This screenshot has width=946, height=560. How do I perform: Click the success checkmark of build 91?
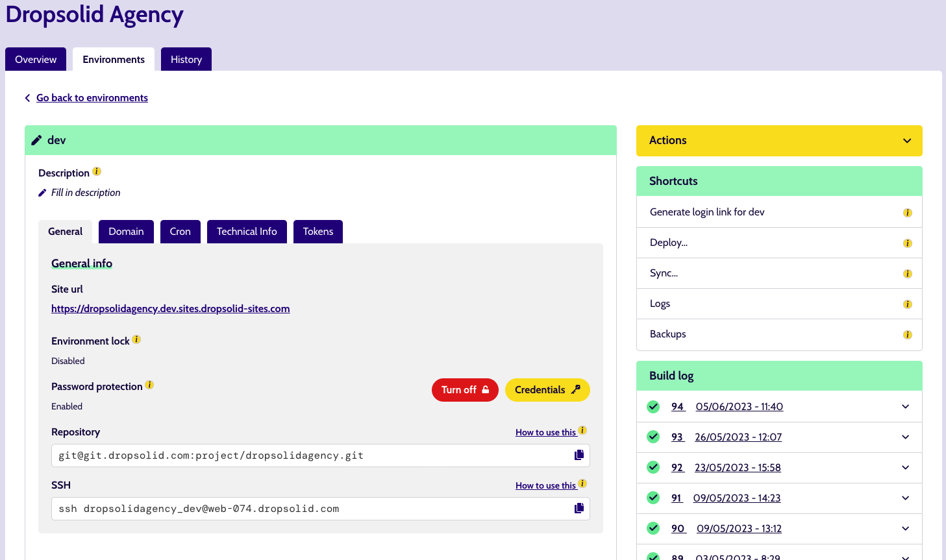tap(653, 498)
